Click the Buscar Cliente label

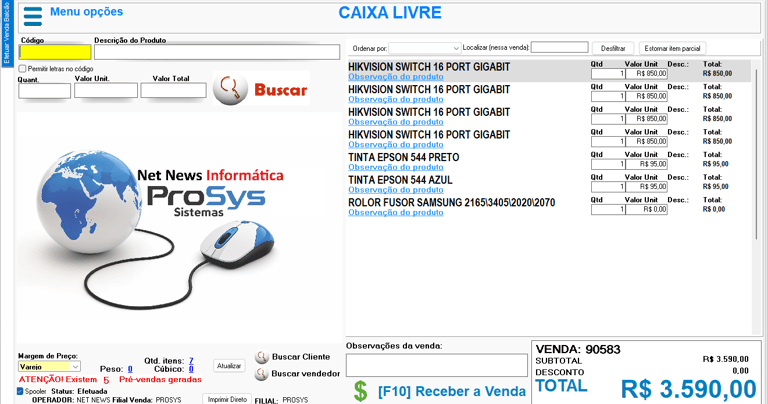[301, 357]
